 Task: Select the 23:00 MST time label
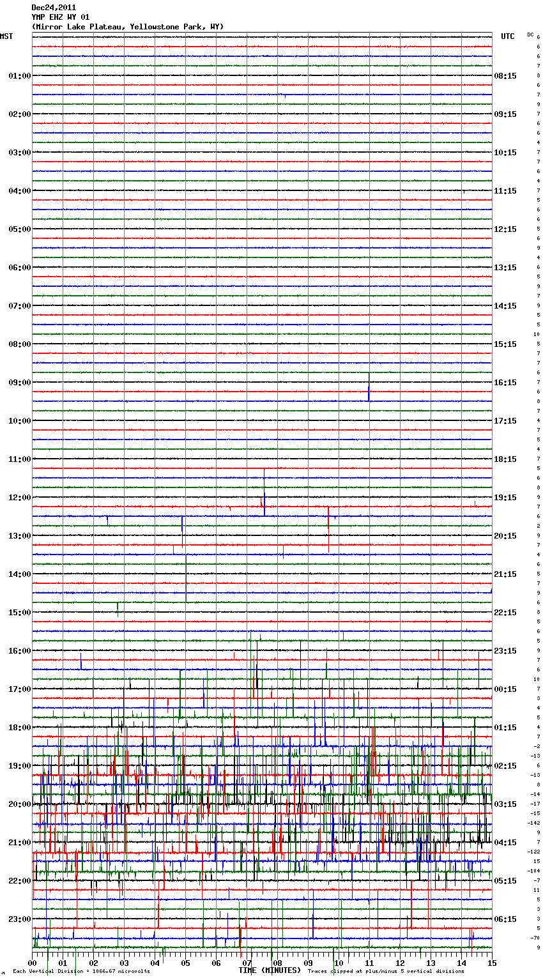19,919
